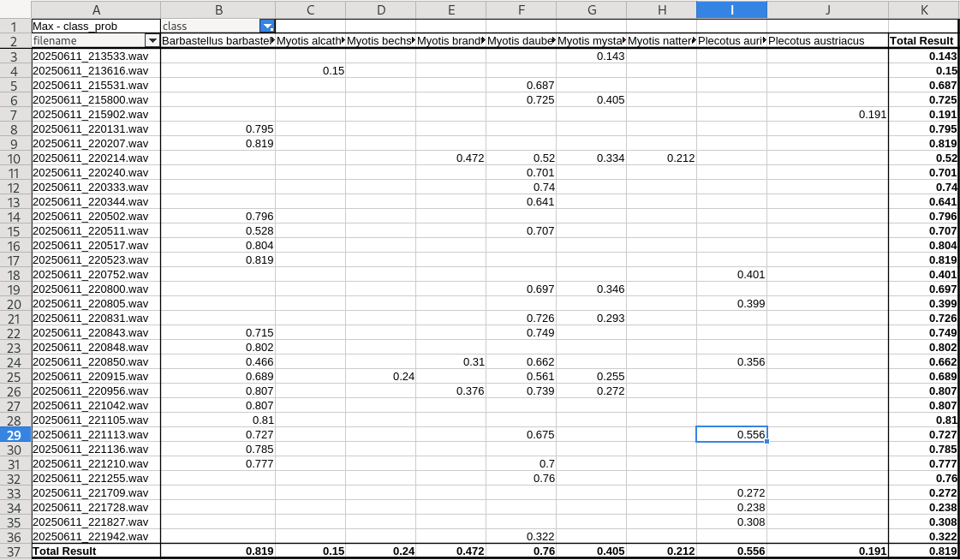Viewport: 960px width, 560px height.
Task: Select column header K
Action: point(923,9)
